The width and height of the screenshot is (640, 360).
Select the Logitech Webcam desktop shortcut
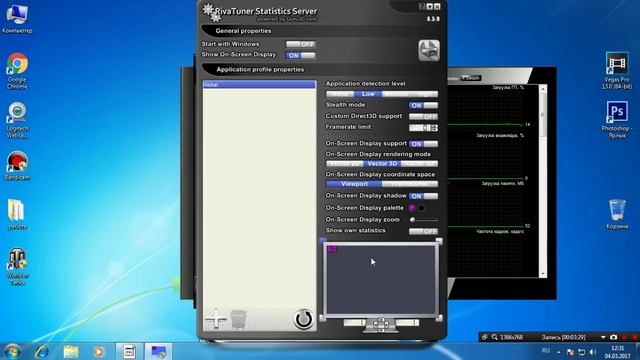17,120
